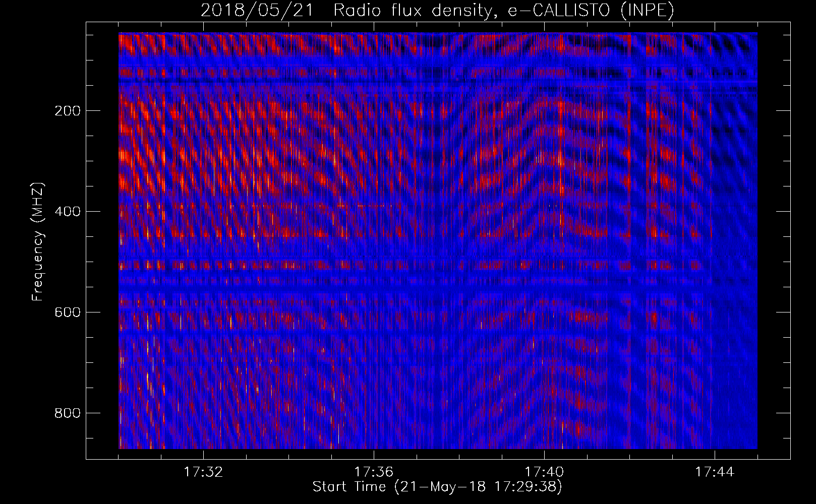Click the (INPE) text in title
This screenshot has width=816, height=504.
(647, 11)
